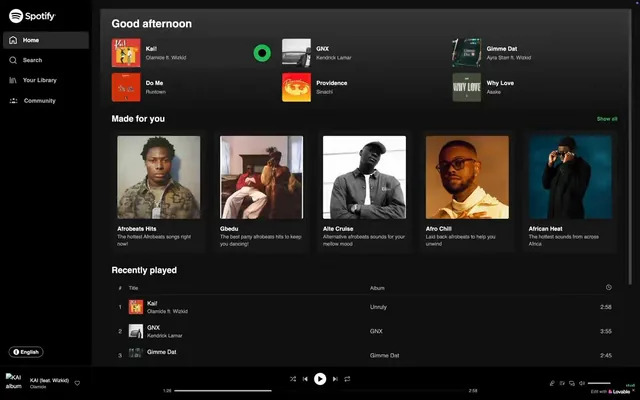Close the Edit with Lovable badge
This screenshot has width=640, height=400.
click(633, 390)
